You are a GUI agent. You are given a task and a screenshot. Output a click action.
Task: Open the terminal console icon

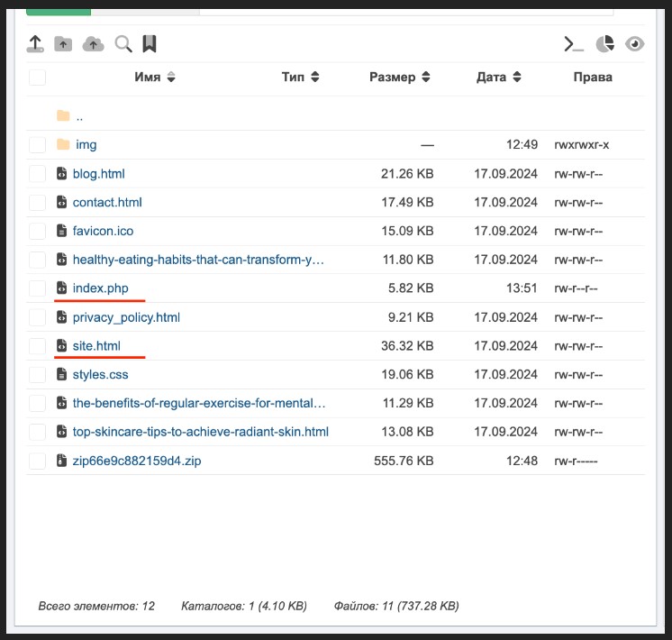[574, 43]
